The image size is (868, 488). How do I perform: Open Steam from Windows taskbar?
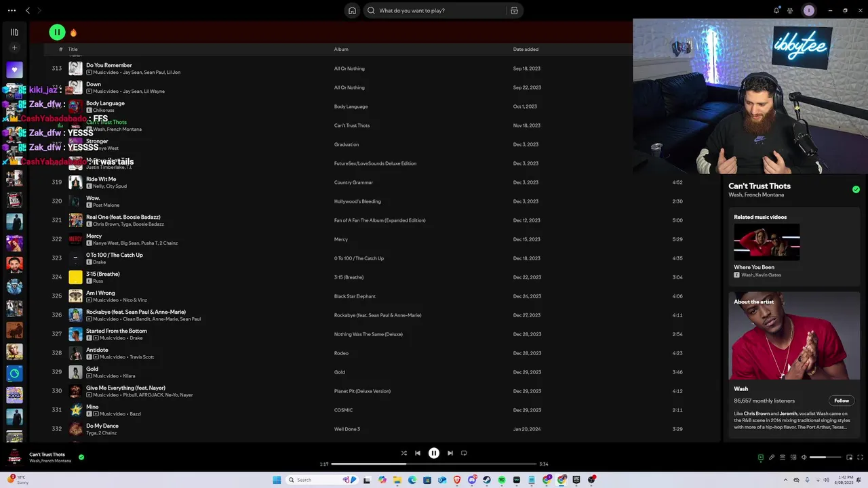[x=486, y=480]
